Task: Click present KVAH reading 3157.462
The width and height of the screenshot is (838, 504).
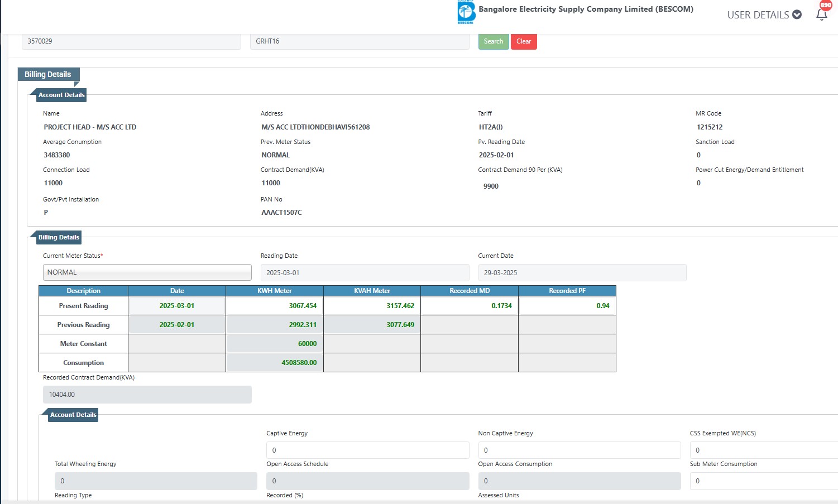Action: pyautogui.click(x=372, y=306)
